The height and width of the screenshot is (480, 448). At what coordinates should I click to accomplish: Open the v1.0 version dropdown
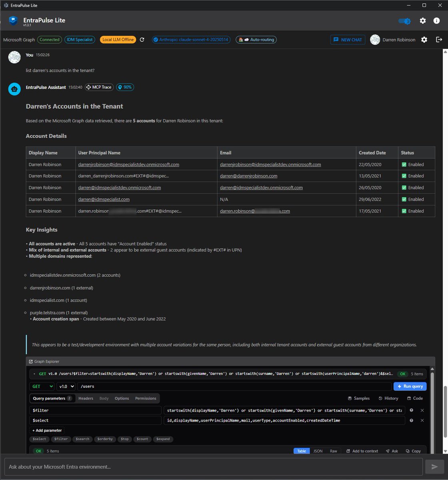tap(66, 386)
